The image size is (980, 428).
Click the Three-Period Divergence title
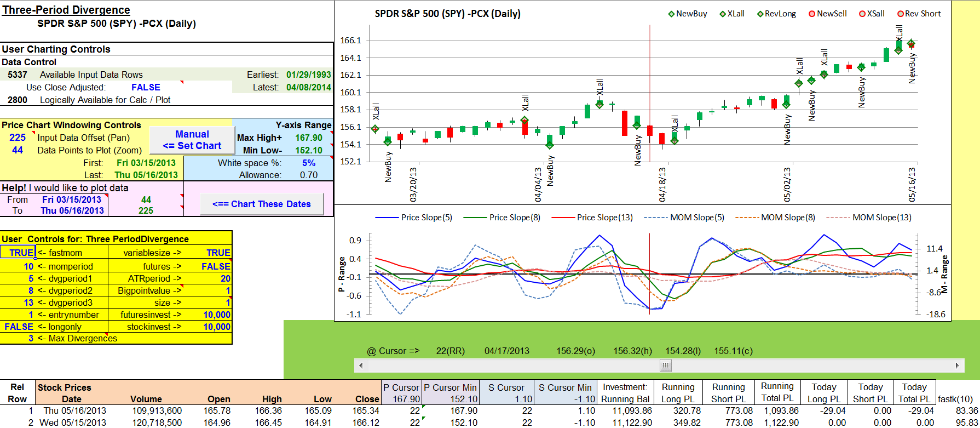pyautogui.click(x=66, y=10)
